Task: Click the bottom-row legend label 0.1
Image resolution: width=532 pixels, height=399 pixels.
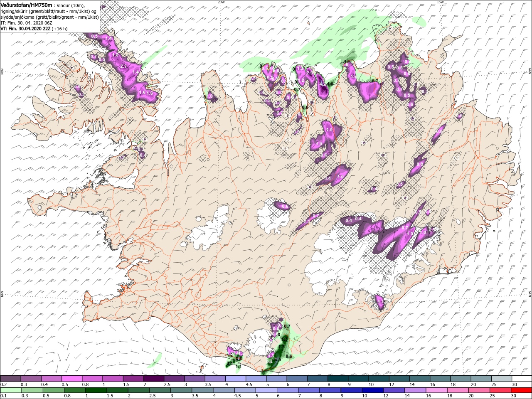Action: tap(3, 396)
